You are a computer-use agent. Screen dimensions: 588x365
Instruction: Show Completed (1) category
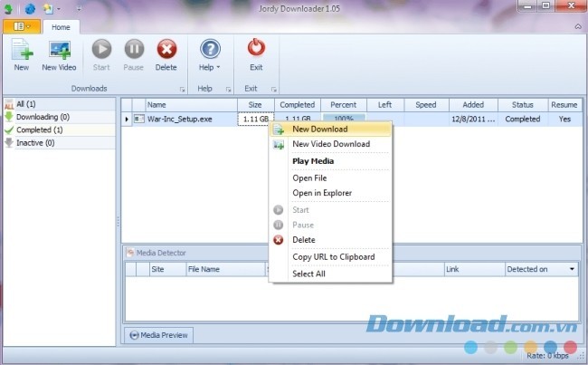[x=60, y=130]
